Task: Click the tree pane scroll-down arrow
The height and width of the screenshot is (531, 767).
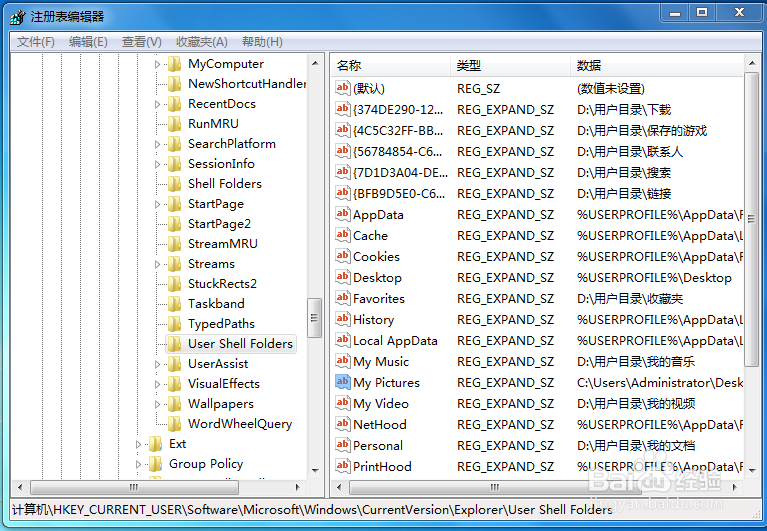Action: pyautogui.click(x=315, y=471)
